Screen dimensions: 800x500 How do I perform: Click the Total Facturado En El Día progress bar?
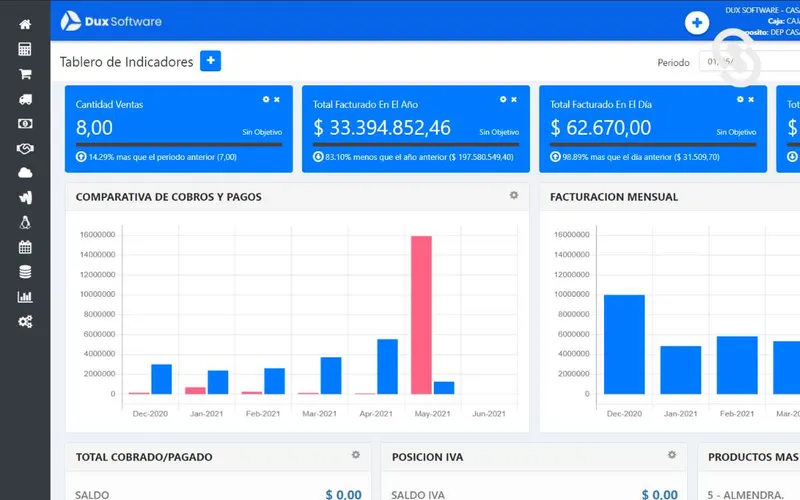tap(653, 145)
